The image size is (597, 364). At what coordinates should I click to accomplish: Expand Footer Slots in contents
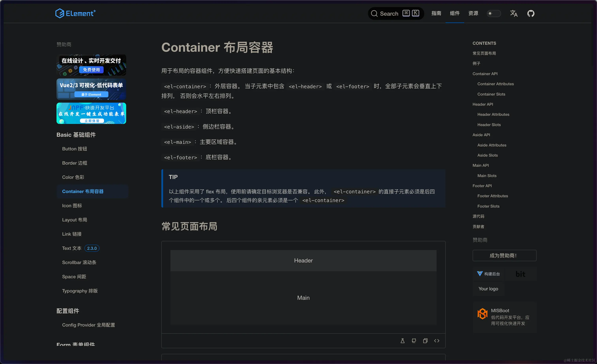(488, 206)
